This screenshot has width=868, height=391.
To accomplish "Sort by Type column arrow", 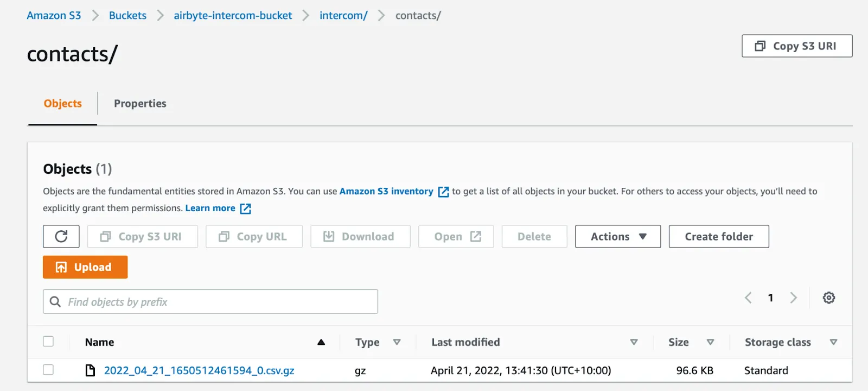I will (397, 342).
